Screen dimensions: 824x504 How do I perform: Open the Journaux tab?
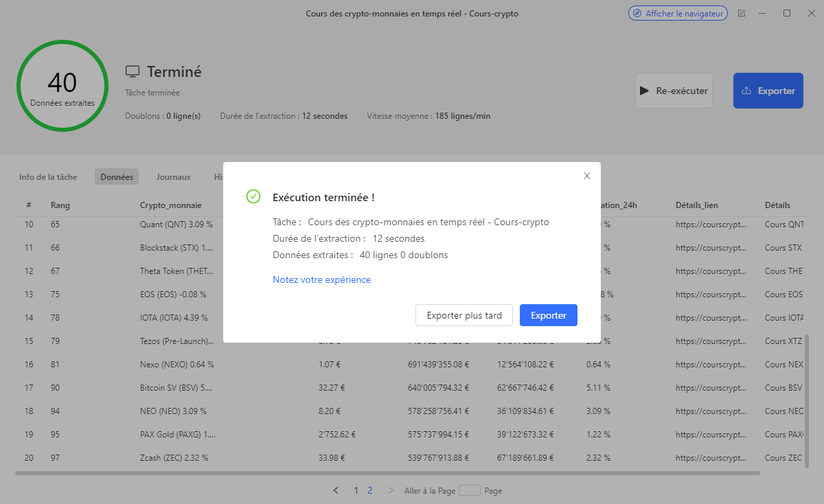click(x=174, y=176)
